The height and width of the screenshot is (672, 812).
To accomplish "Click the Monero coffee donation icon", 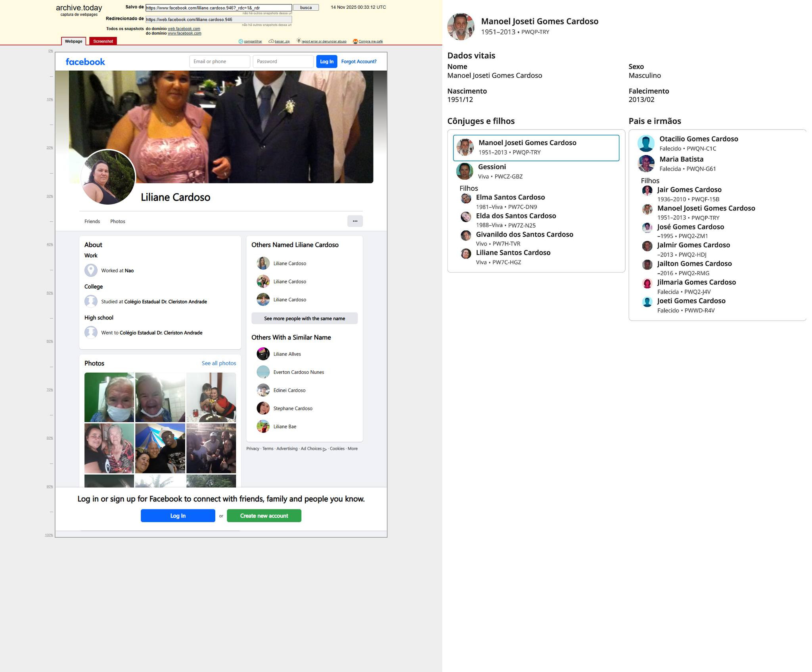I will (x=355, y=41).
